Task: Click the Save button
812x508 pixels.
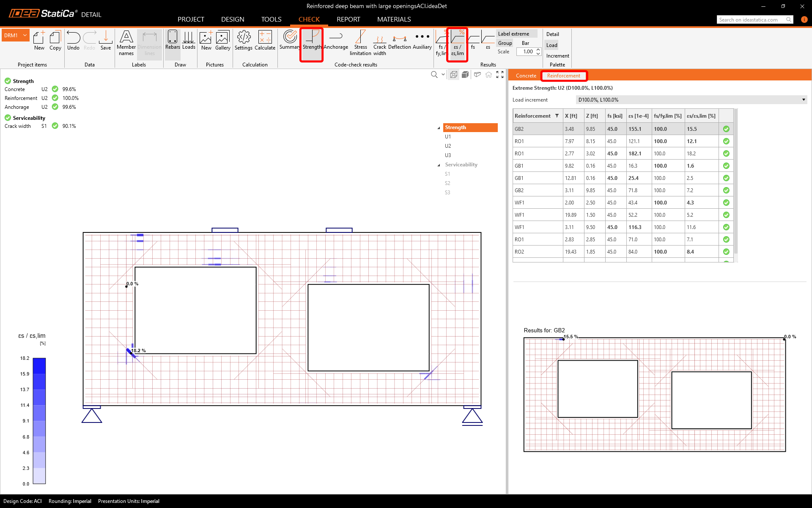Action: pyautogui.click(x=106, y=41)
